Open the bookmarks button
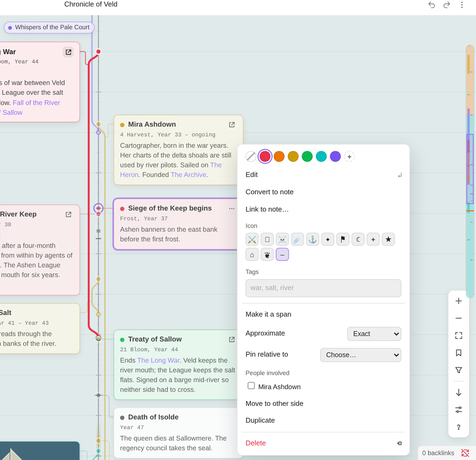The image size is (476, 460). tap(459, 353)
